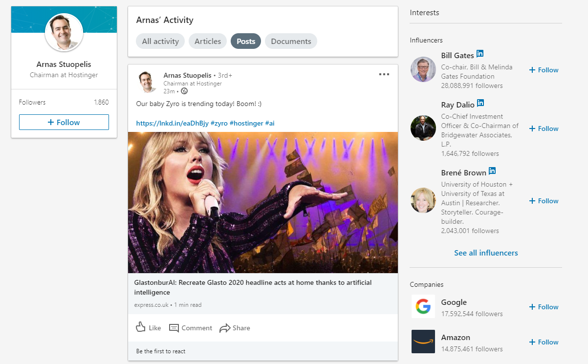
Task: Click the #ai hashtag
Action: point(270,123)
